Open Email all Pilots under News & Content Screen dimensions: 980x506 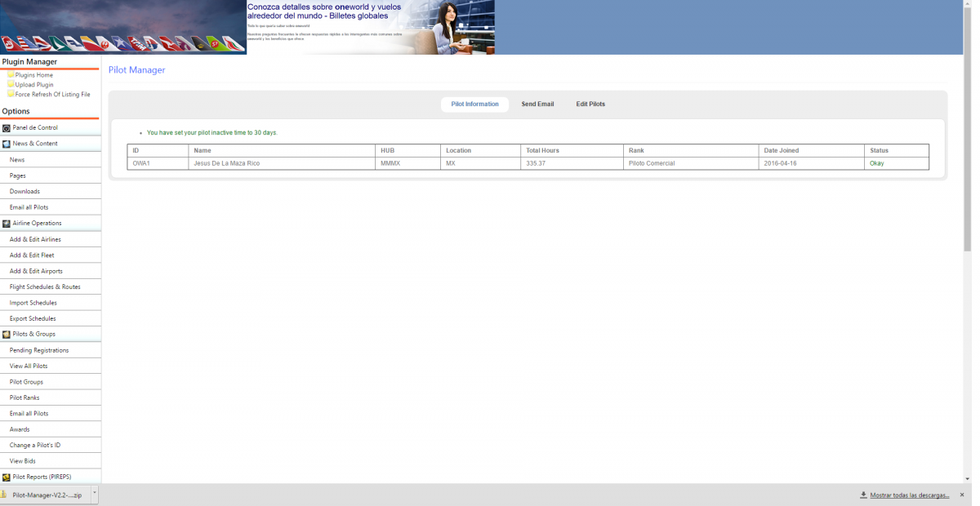[51, 207]
